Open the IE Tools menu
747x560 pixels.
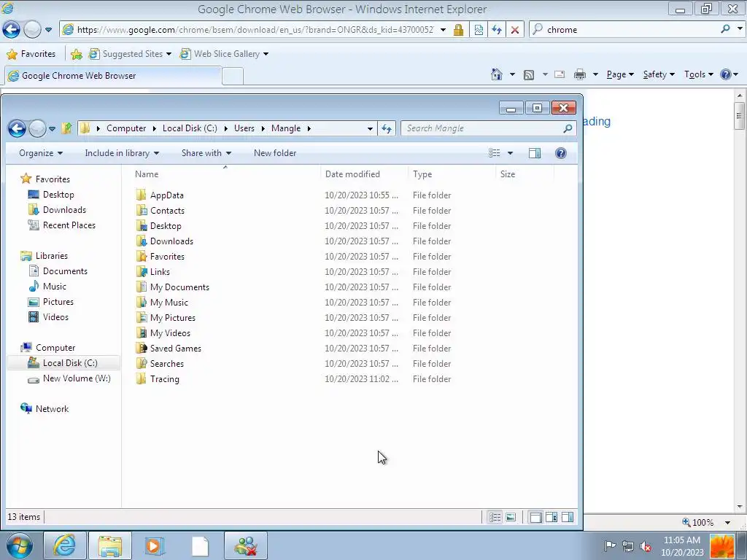[x=698, y=74]
